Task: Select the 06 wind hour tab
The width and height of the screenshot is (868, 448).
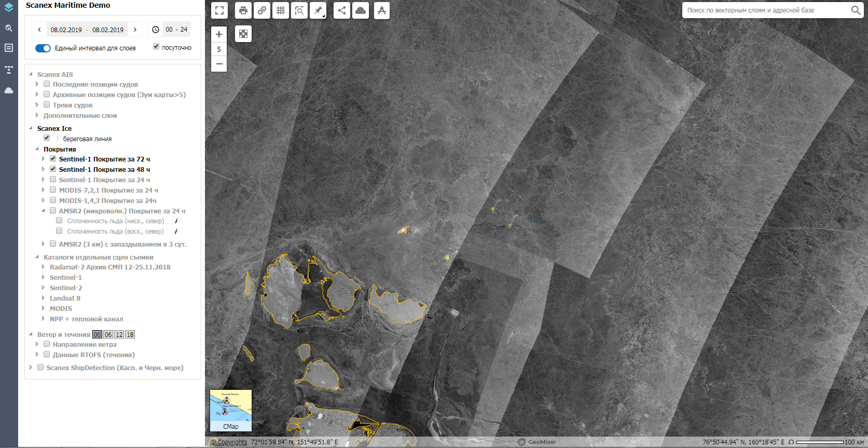Action: (108, 335)
